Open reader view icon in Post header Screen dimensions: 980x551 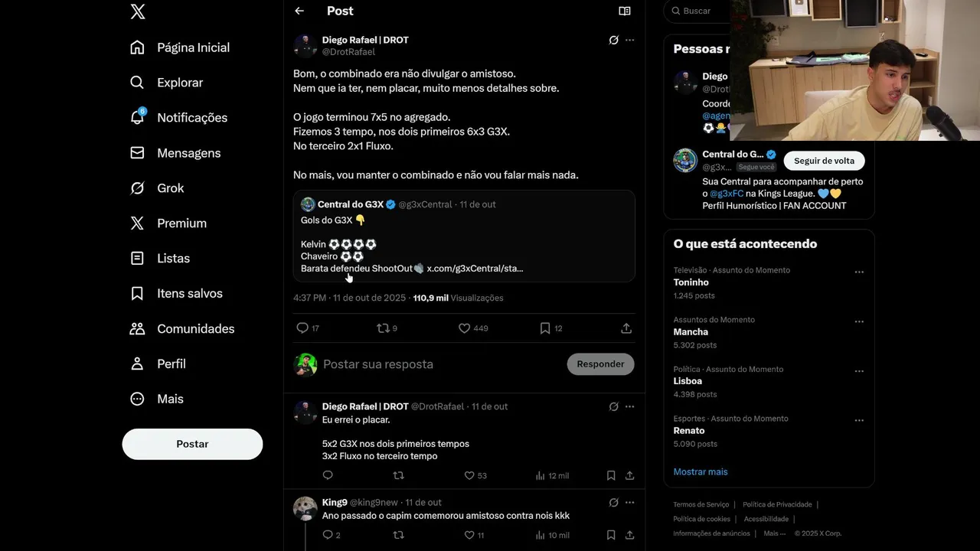(x=625, y=11)
